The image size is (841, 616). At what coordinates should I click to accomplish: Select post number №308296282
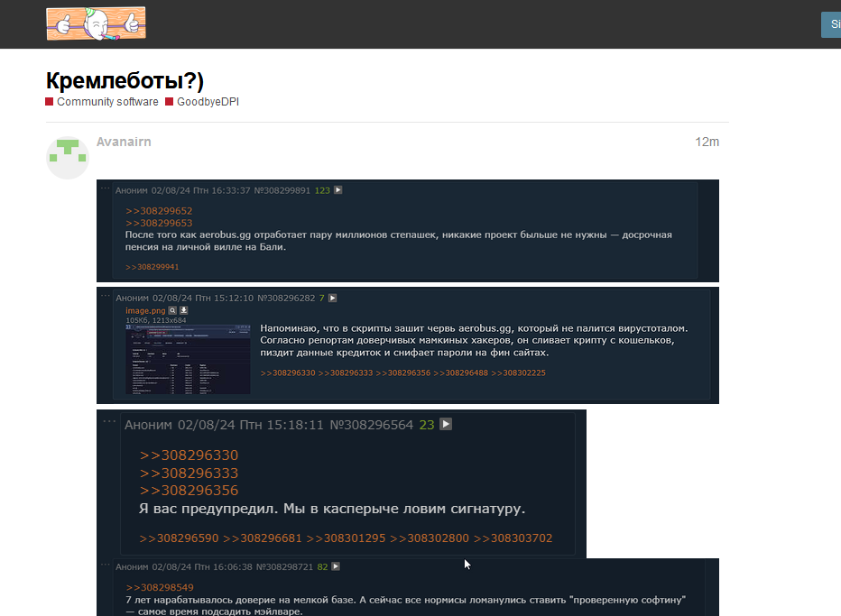pos(286,299)
